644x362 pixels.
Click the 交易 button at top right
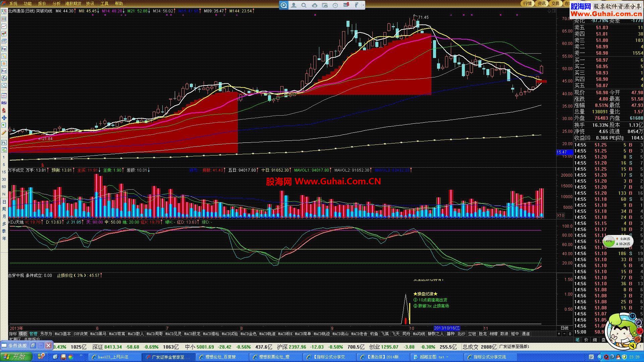[x=555, y=3]
